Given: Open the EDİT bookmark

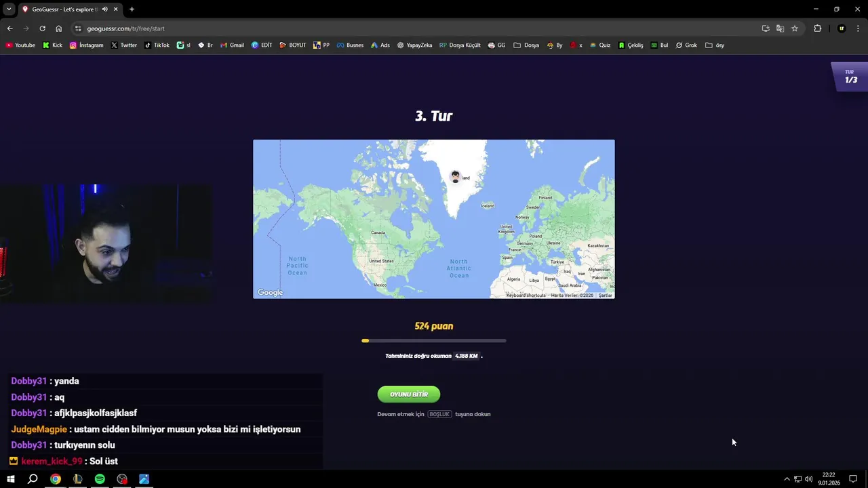Looking at the screenshot, I should point(262,45).
